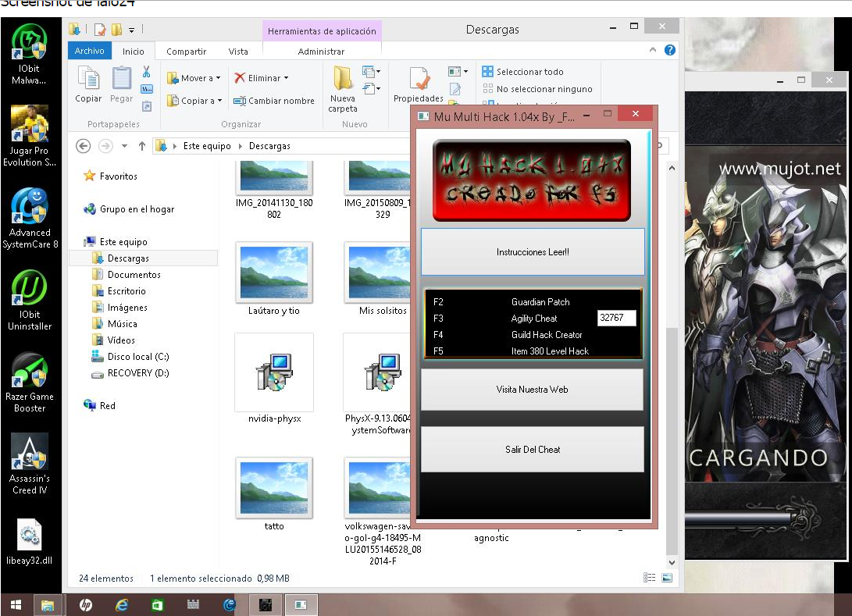Open IObit Uninstaller desktop icon
This screenshot has height=616, width=852.
pyautogui.click(x=30, y=289)
